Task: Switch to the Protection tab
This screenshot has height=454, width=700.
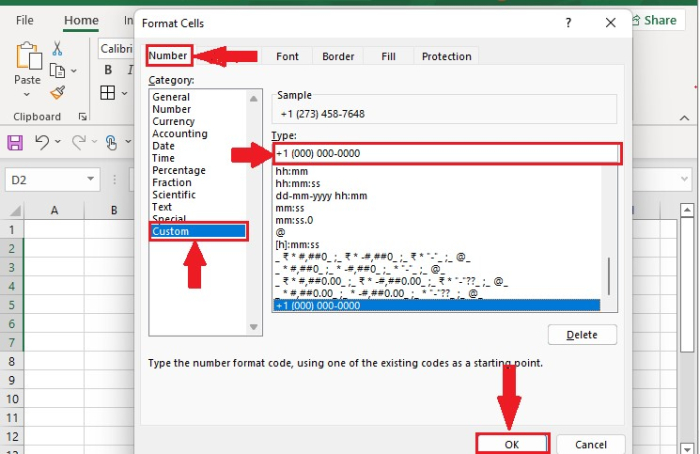Action: [x=446, y=56]
